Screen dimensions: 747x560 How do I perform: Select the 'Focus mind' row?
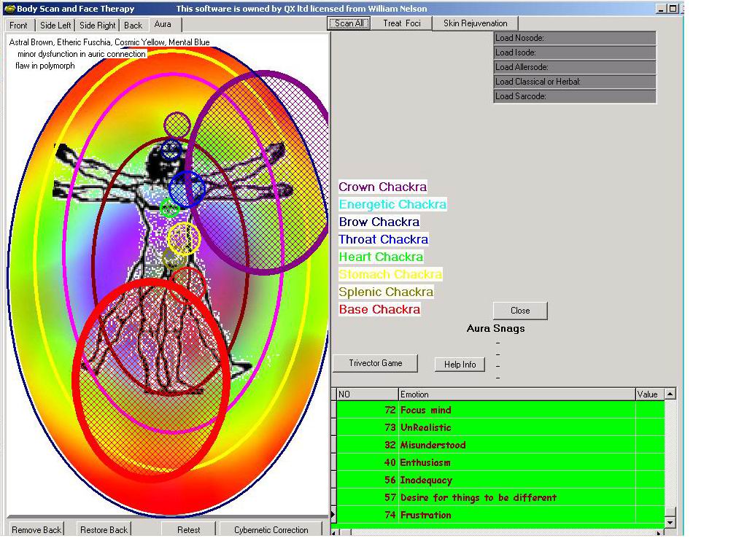coord(500,410)
